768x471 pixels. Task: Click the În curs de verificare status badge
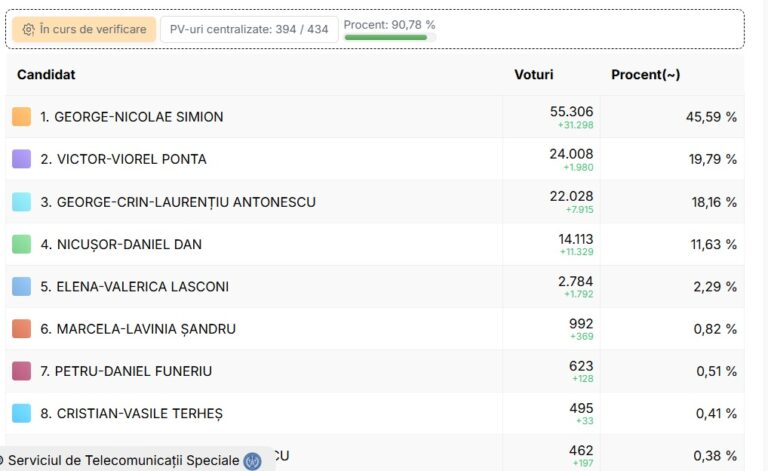click(84, 29)
